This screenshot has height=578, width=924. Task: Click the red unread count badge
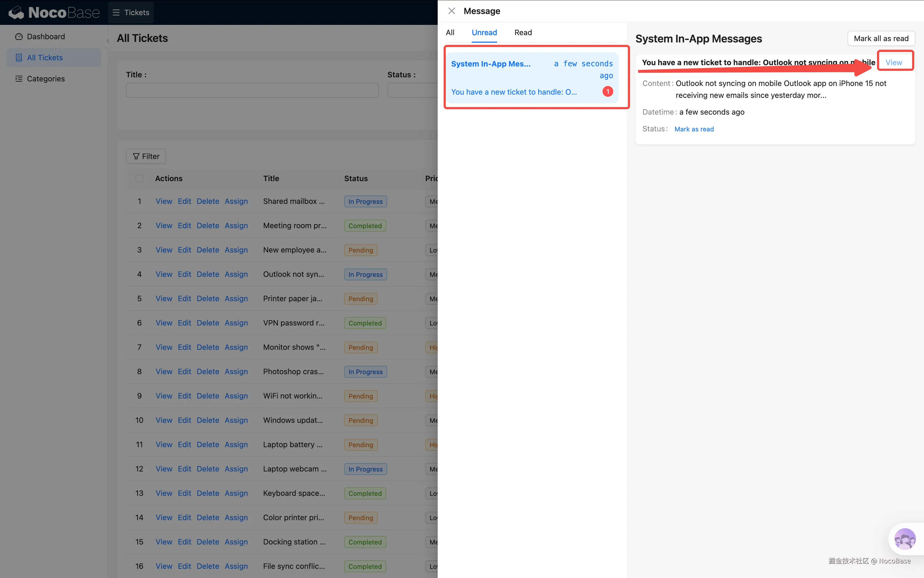(607, 92)
